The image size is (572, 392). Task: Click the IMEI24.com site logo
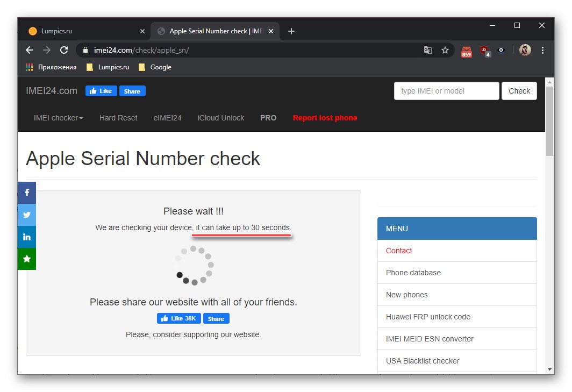coord(52,91)
